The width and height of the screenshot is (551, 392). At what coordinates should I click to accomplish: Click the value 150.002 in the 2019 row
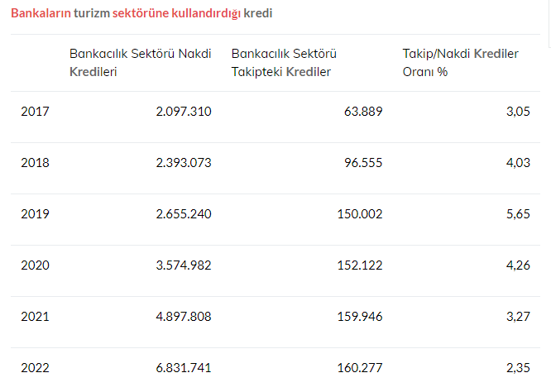(360, 214)
